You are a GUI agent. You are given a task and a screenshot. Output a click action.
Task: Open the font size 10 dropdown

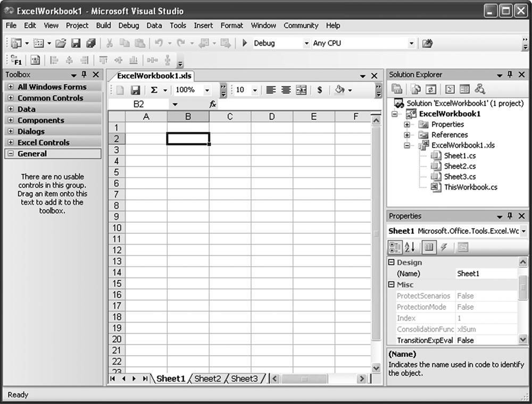pyautogui.click(x=255, y=90)
